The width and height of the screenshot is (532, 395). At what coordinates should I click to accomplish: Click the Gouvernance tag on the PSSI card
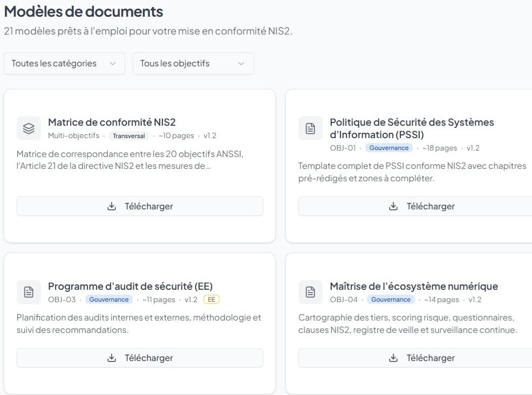point(388,148)
